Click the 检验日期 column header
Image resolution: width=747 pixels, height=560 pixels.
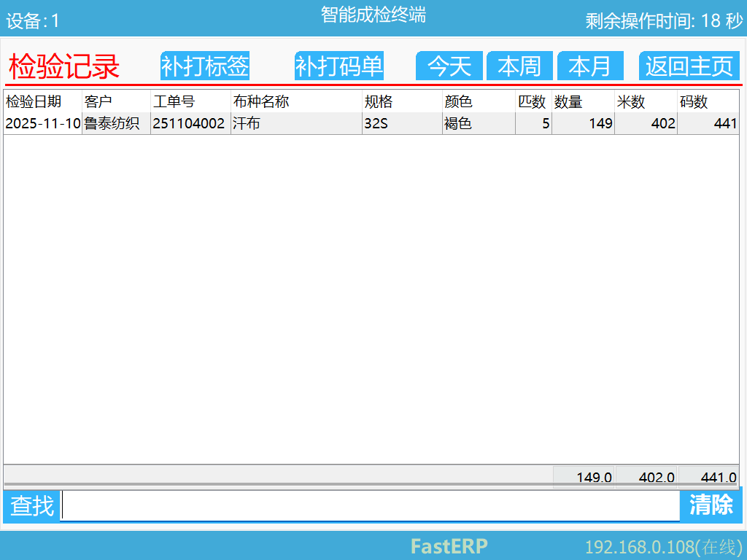(31, 103)
